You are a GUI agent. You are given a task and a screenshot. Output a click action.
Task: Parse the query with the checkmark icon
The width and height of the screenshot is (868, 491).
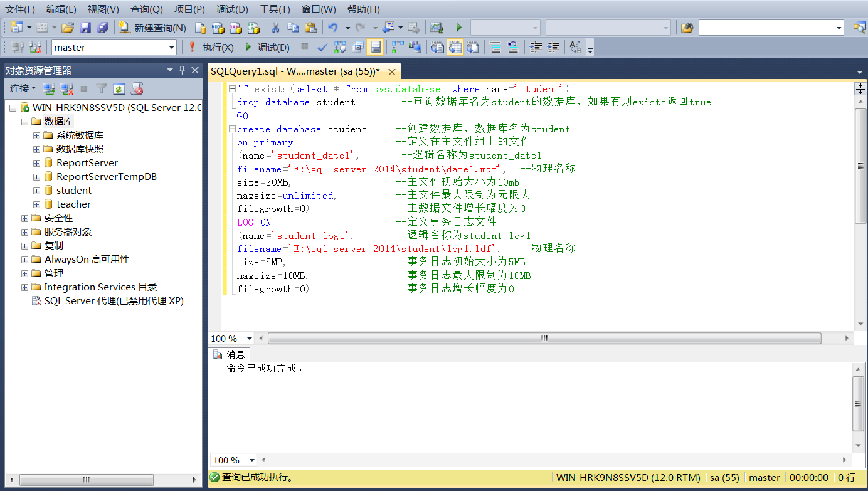[x=322, y=46]
